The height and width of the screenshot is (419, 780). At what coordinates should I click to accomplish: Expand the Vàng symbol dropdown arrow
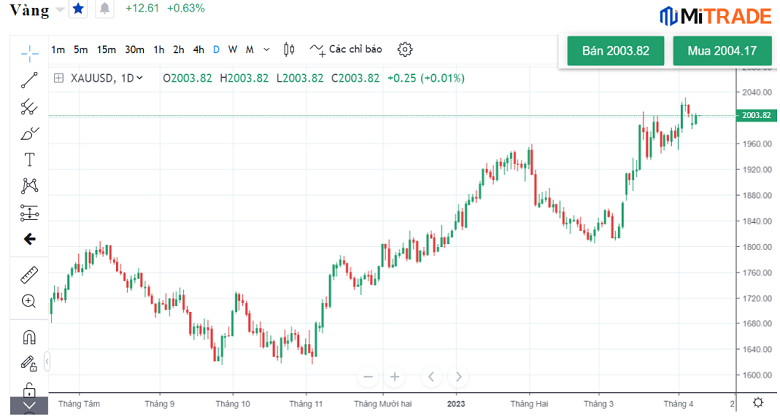(x=61, y=9)
